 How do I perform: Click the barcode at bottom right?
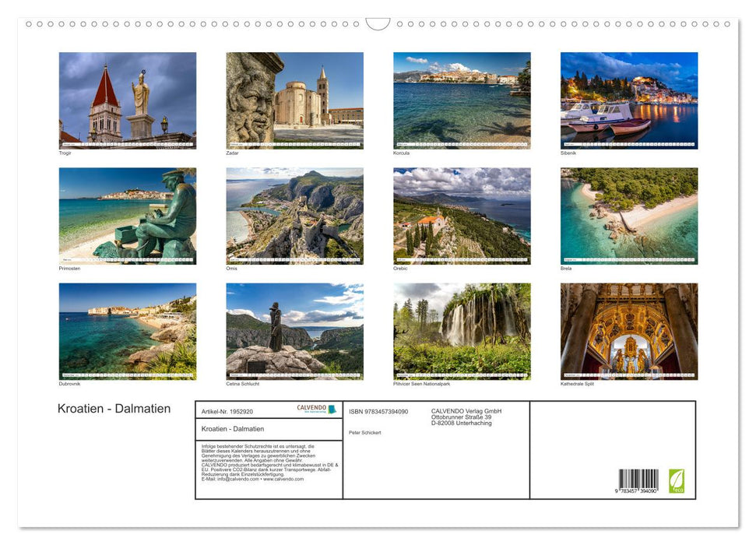coord(638,480)
